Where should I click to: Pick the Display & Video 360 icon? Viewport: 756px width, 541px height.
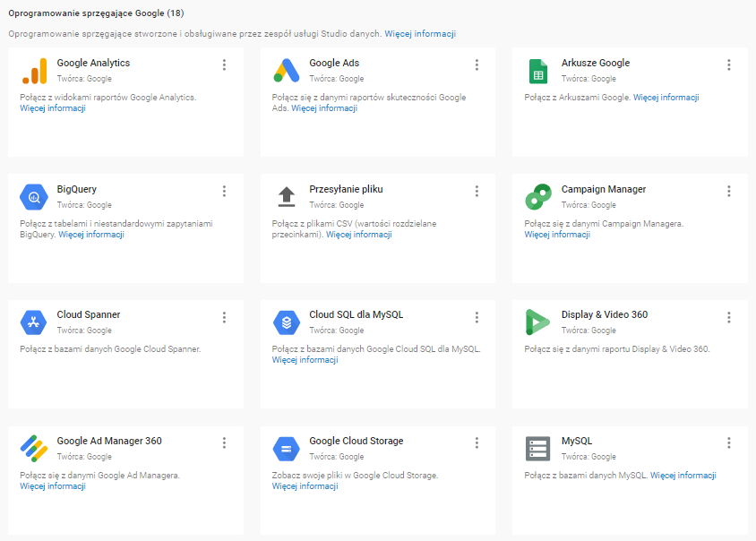(x=537, y=322)
